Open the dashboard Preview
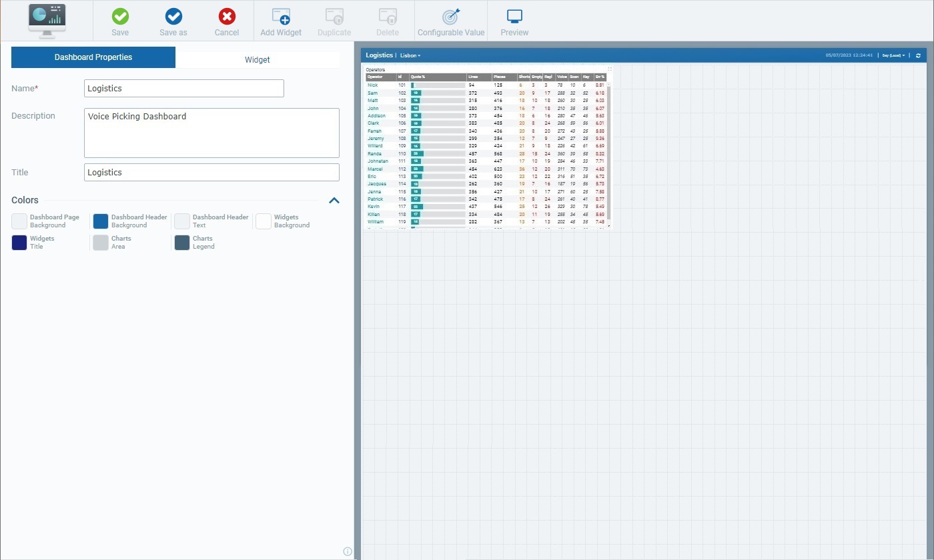 (x=514, y=21)
